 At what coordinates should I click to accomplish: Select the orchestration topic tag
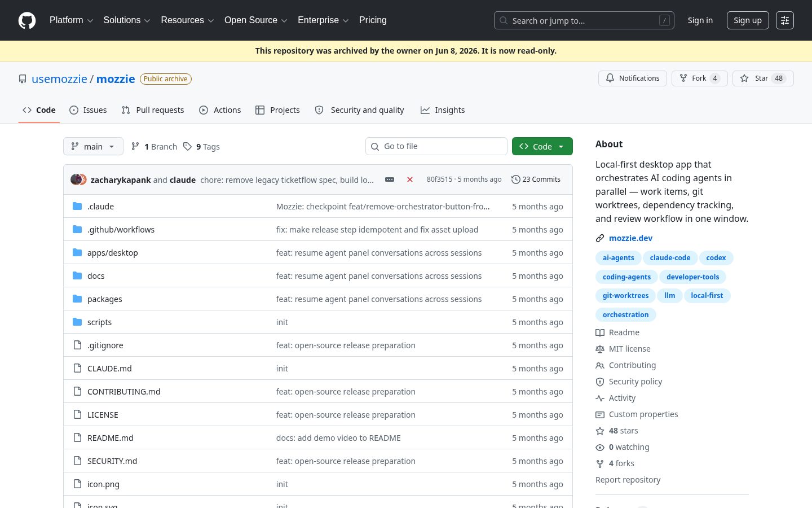click(x=625, y=315)
